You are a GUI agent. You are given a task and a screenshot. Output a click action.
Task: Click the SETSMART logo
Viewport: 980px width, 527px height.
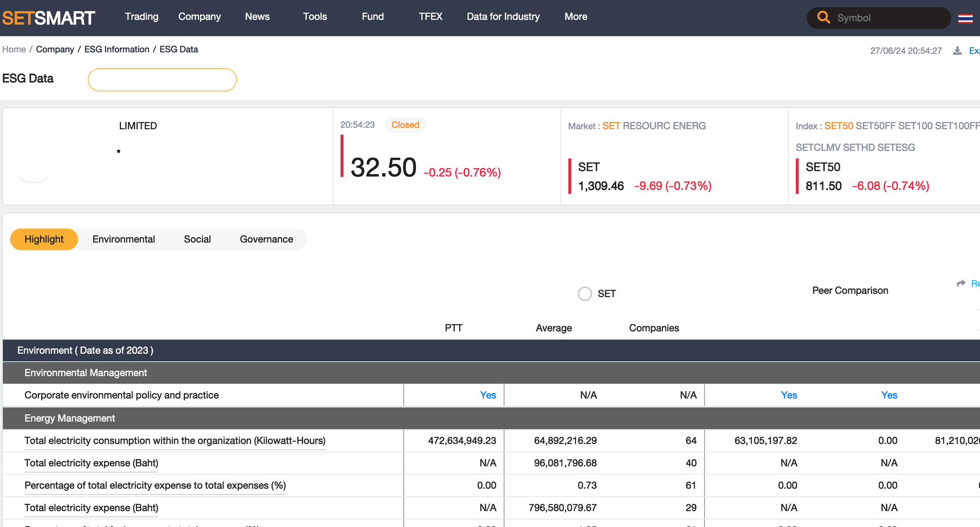click(49, 18)
